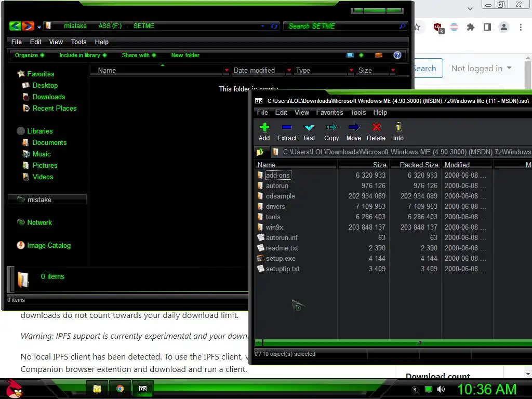Open Name column filter arrow

click(227, 70)
